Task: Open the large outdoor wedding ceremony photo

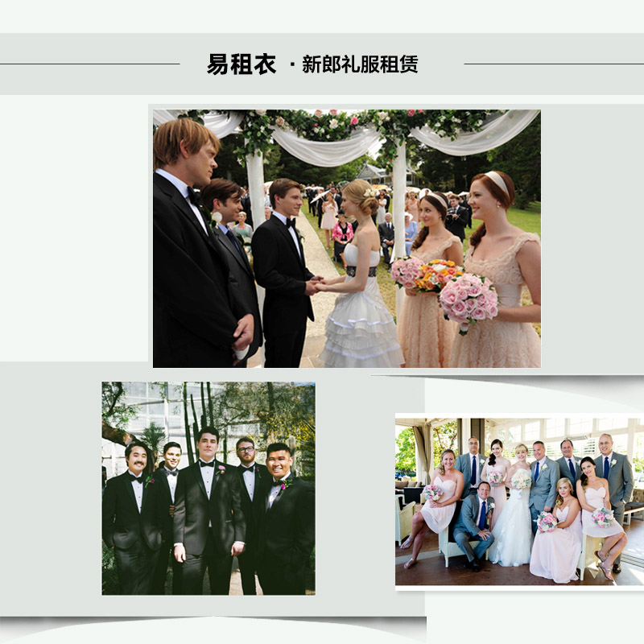Action: point(346,238)
